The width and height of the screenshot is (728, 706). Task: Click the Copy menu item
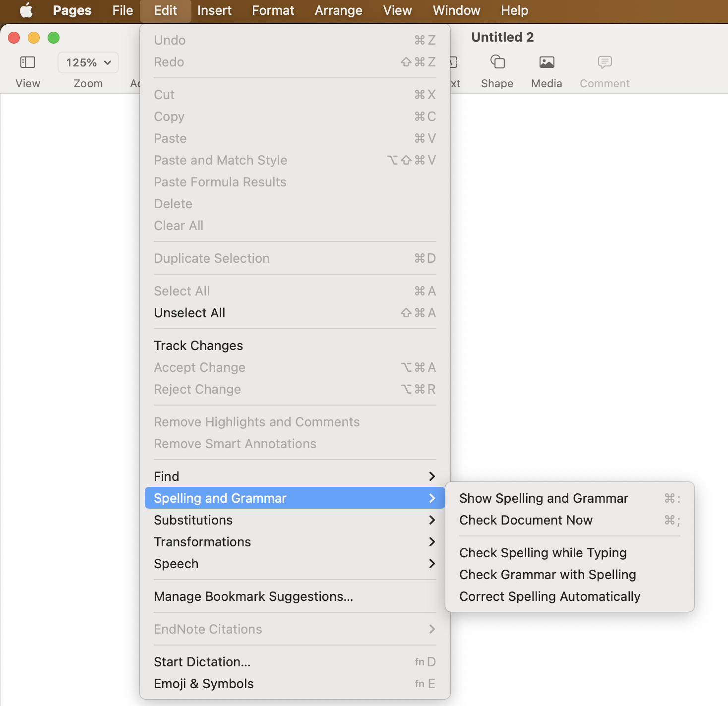click(x=295, y=117)
